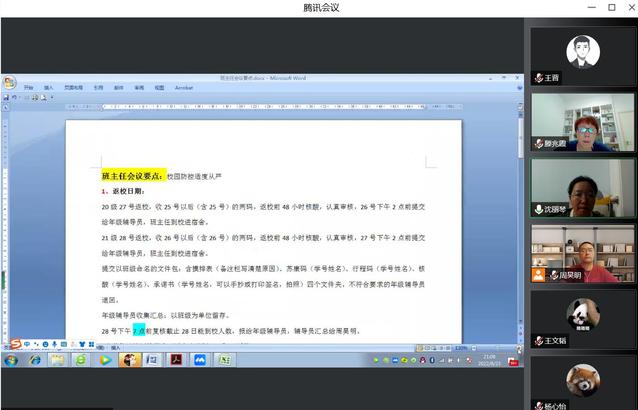Open the Acrobat ribbon tab
This screenshot has height=410, width=638.
(184, 87)
